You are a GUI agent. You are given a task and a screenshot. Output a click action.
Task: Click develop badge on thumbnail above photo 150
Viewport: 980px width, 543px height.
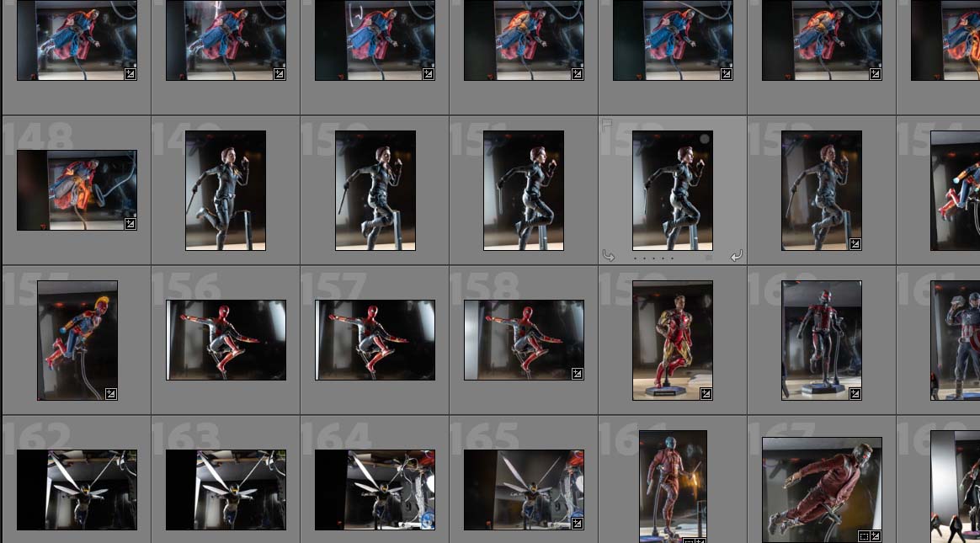pos(429,74)
